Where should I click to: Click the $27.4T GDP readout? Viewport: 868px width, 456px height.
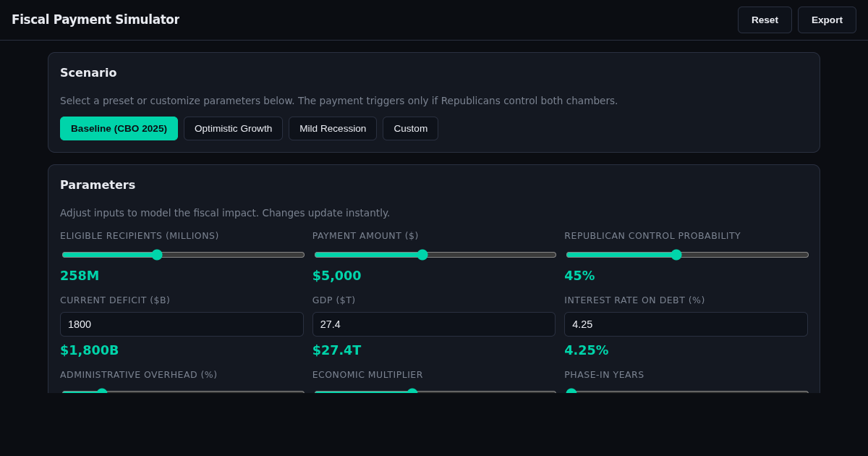point(336,350)
